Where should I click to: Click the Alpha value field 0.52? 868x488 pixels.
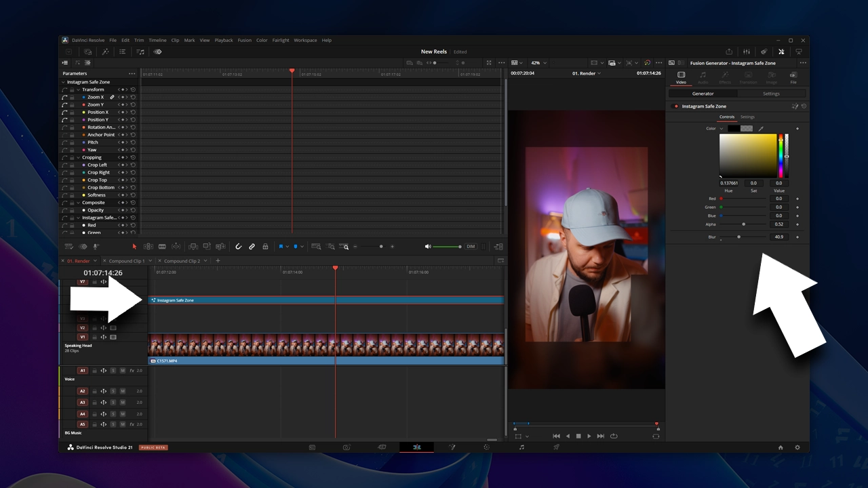pyautogui.click(x=778, y=224)
